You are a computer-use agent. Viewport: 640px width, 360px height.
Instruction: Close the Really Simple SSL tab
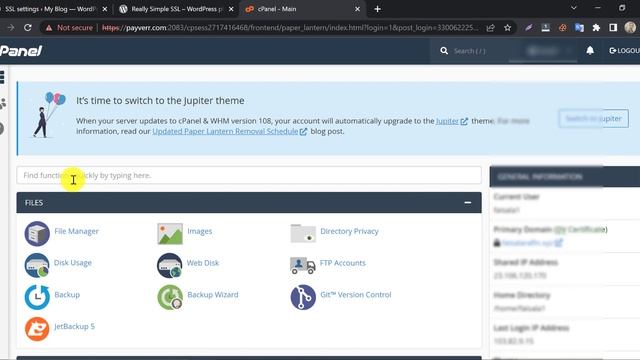pos(231,9)
